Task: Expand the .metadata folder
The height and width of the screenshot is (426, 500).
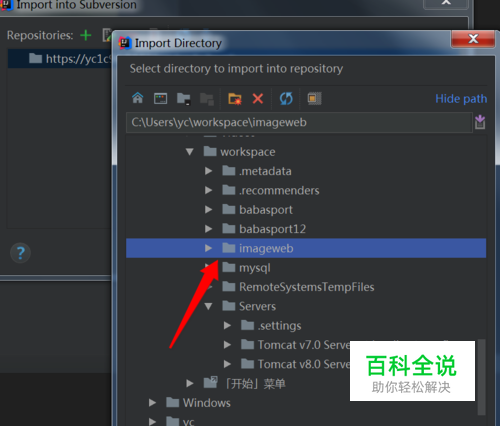Action: [x=208, y=171]
